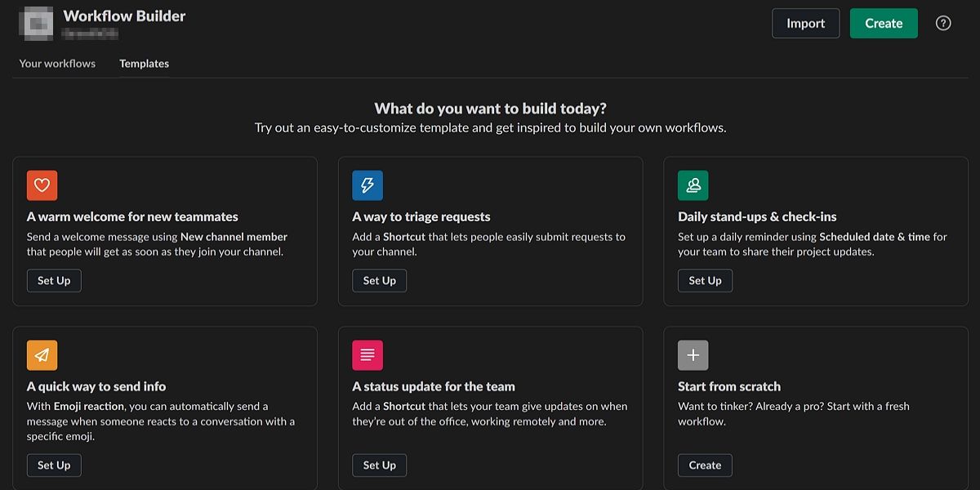The image size is (980, 490).
Task: Set Up the Daily stand-ups & check-ins template
Action: (x=705, y=280)
